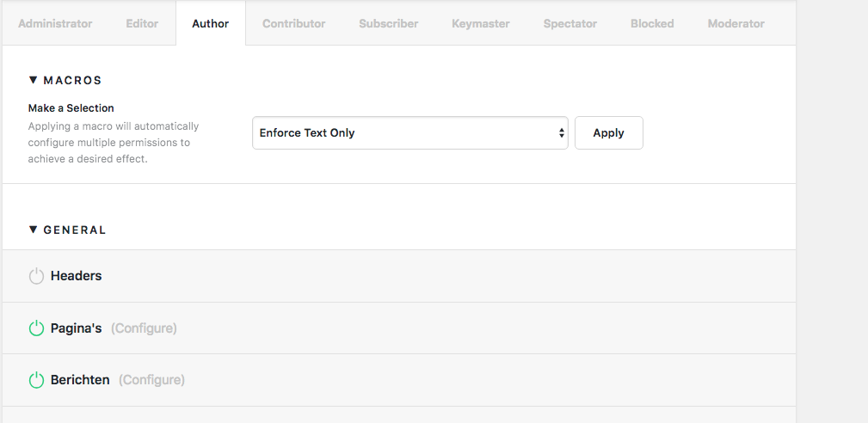Open the Enforce Text Only dropdown
This screenshot has width=868, height=423.
click(410, 132)
